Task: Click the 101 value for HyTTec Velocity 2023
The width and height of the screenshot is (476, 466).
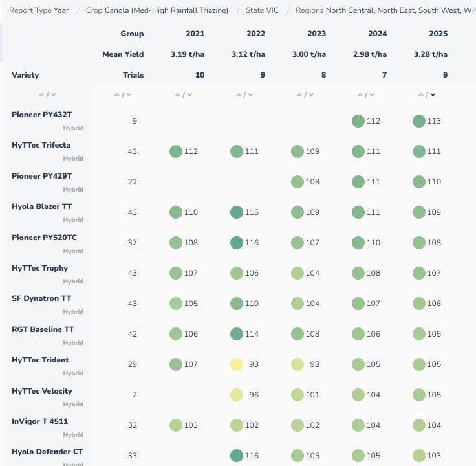Action: pos(312,395)
